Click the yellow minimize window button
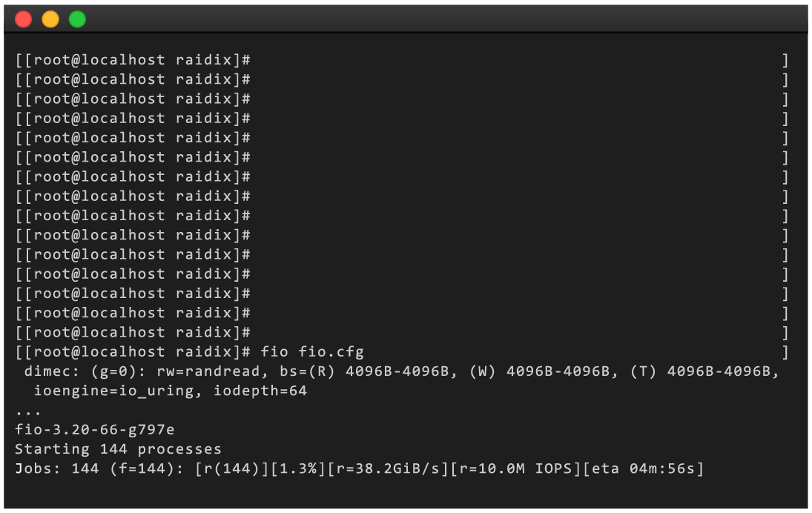Screen dimensions: 812x513 [x=50, y=19]
